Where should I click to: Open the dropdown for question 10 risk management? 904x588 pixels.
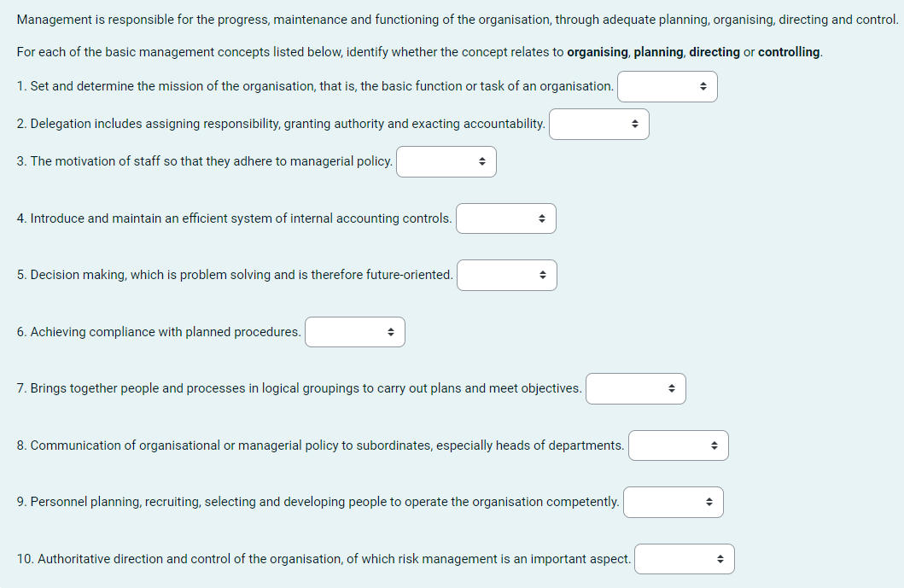coord(683,558)
